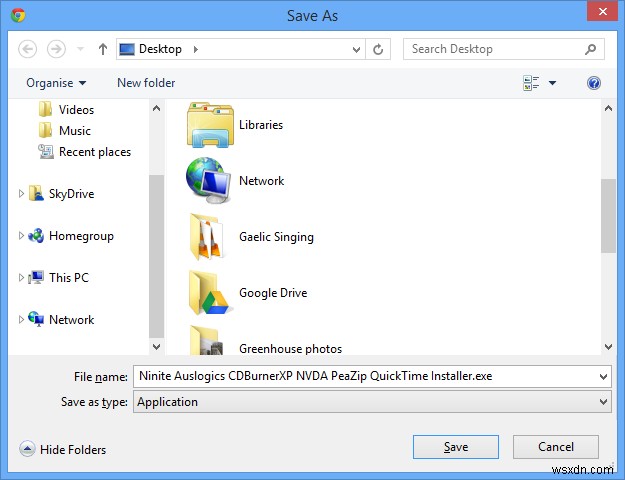Click the Save button
The width and height of the screenshot is (625, 480).
(x=456, y=447)
